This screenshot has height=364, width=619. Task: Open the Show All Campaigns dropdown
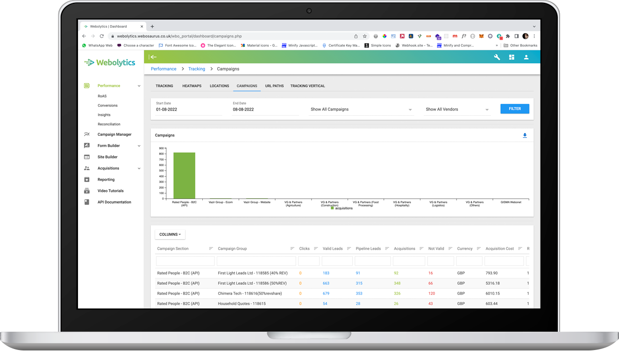coord(361,109)
